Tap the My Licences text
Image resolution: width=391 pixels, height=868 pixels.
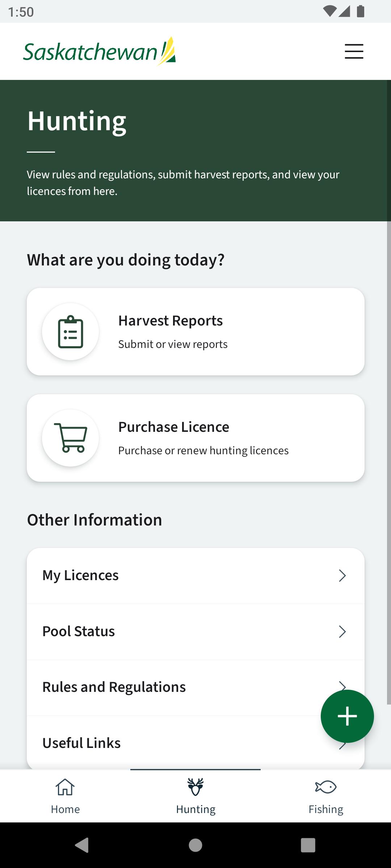(80, 575)
